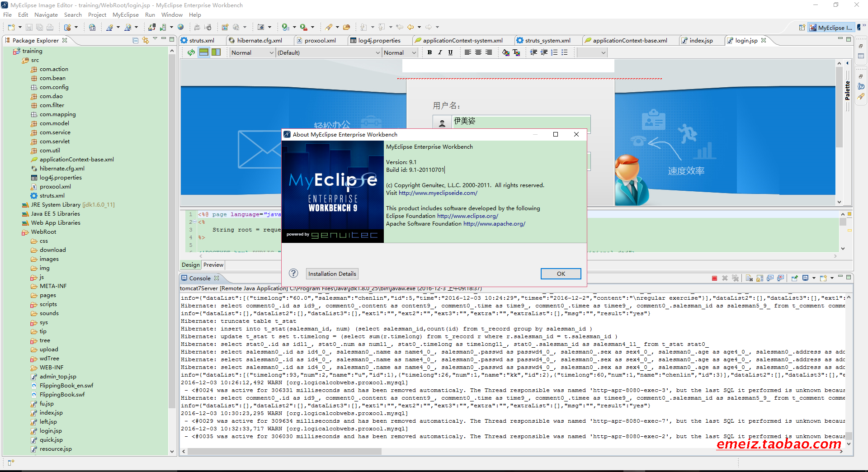
Task: Click the bulleted list icon
Action: pos(565,52)
